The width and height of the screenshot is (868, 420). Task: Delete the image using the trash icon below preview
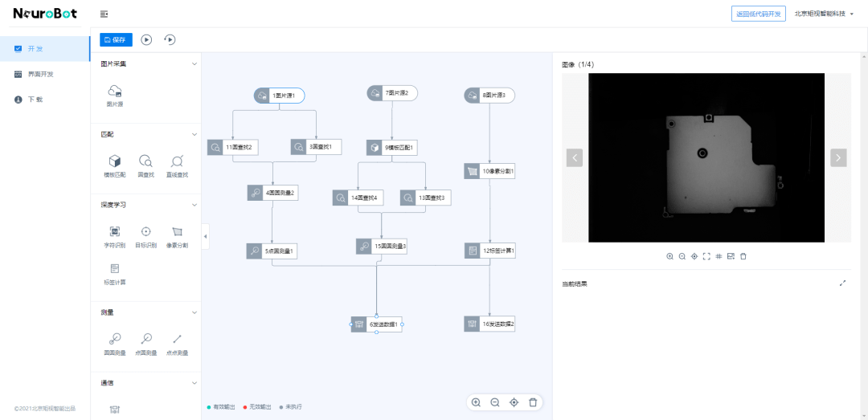[x=743, y=256]
